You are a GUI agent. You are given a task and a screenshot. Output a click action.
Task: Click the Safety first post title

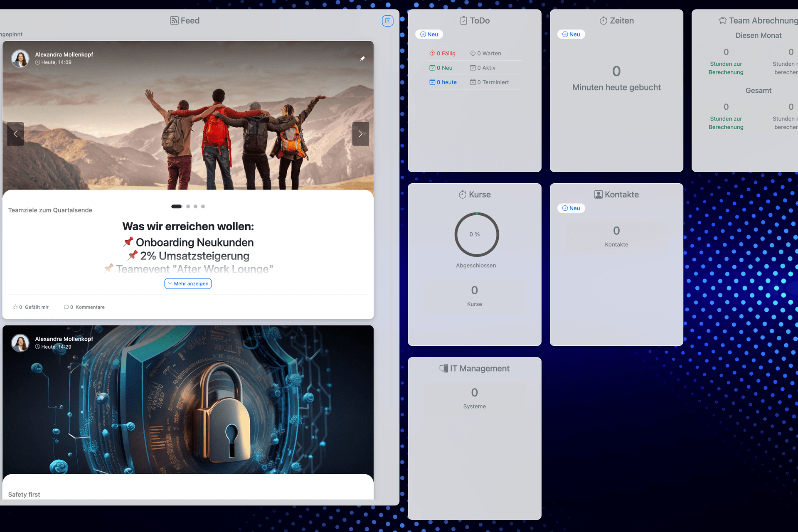pyautogui.click(x=24, y=495)
